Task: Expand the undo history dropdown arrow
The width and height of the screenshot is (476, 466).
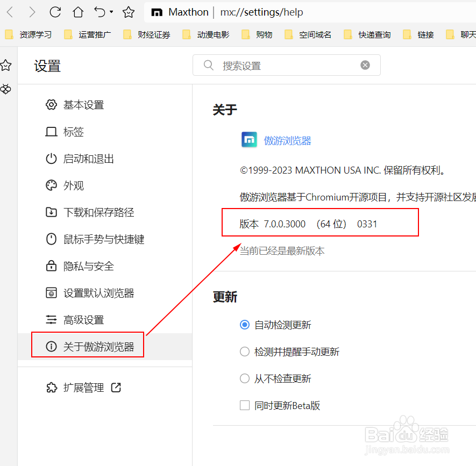Action: pyautogui.click(x=111, y=12)
